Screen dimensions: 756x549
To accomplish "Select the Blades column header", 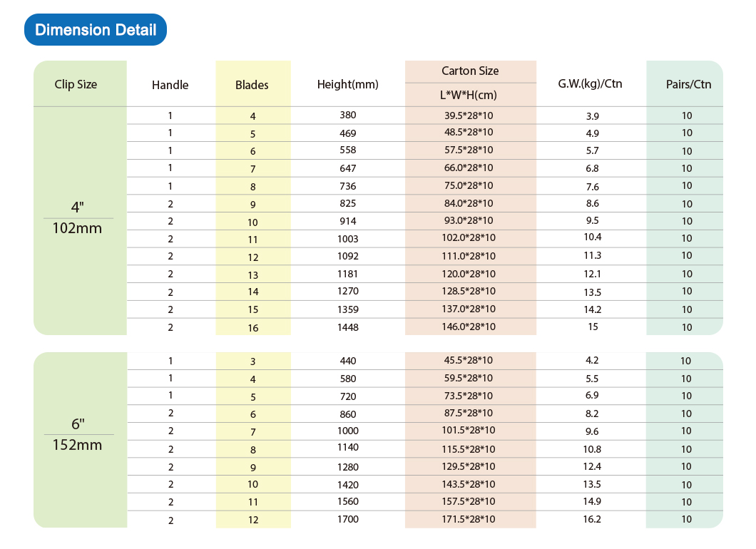I will click(252, 86).
